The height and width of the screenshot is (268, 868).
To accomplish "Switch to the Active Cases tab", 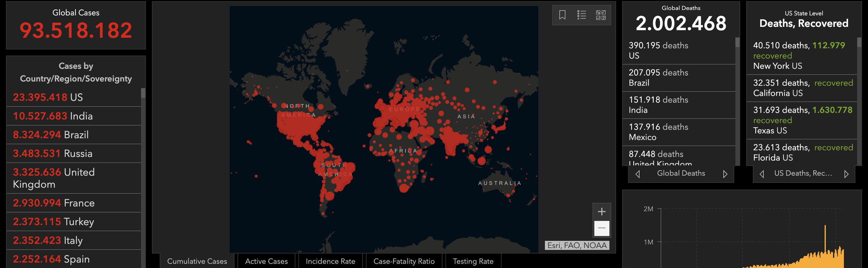I will coord(266,261).
